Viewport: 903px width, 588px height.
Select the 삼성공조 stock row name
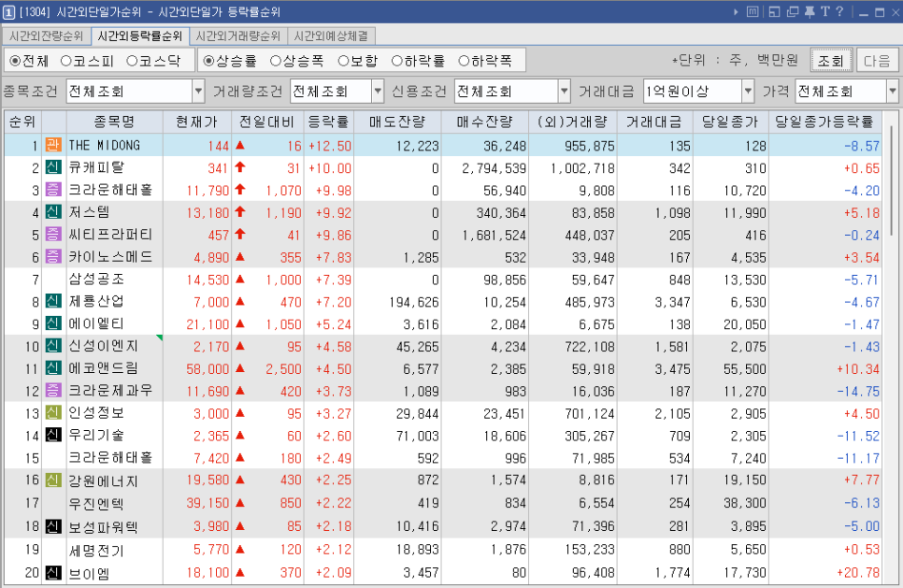click(97, 280)
